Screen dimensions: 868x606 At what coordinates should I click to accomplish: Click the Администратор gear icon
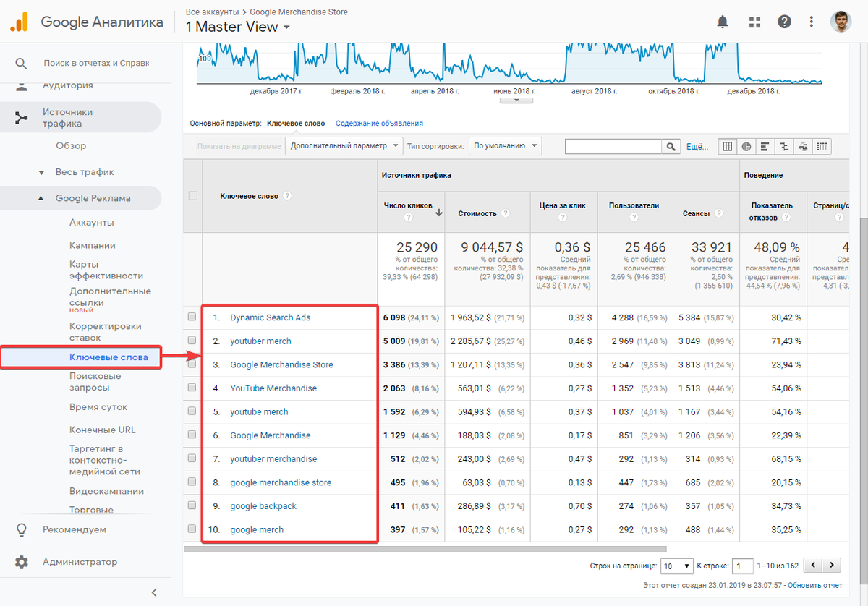tap(22, 562)
